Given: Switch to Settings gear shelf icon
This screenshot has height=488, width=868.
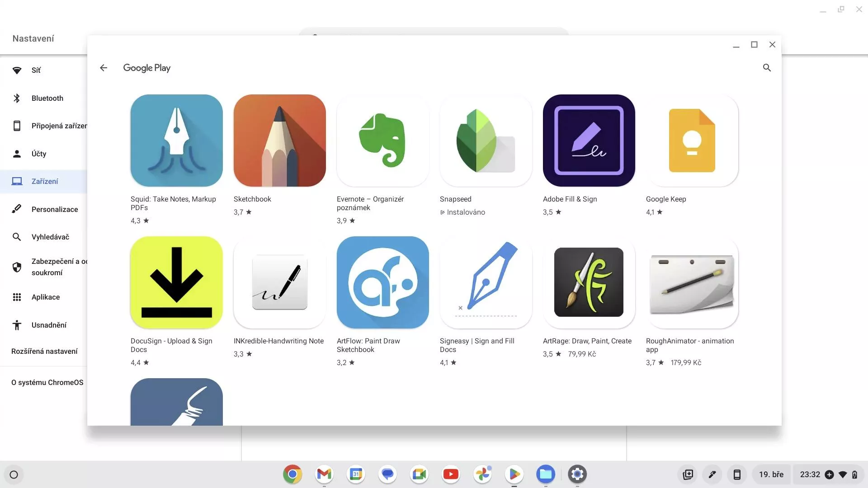Looking at the screenshot, I should tap(577, 474).
